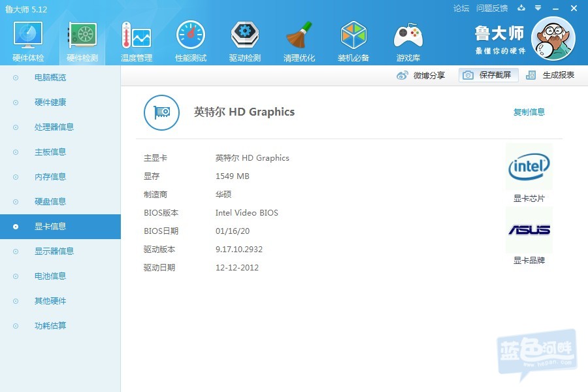Click the graphics card circle icon
The image size is (588, 392).
click(x=161, y=112)
